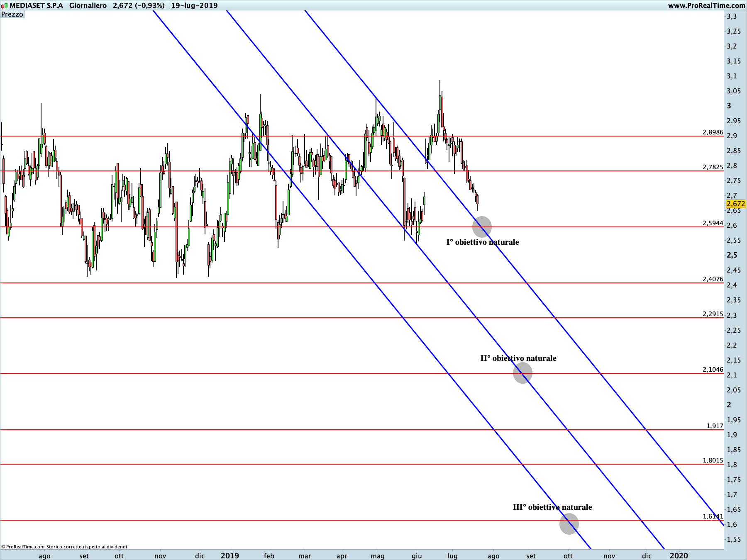Click the 3,3 price axis value
Viewport: 747px width, 560px height.
pyautogui.click(x=732, y=16)
